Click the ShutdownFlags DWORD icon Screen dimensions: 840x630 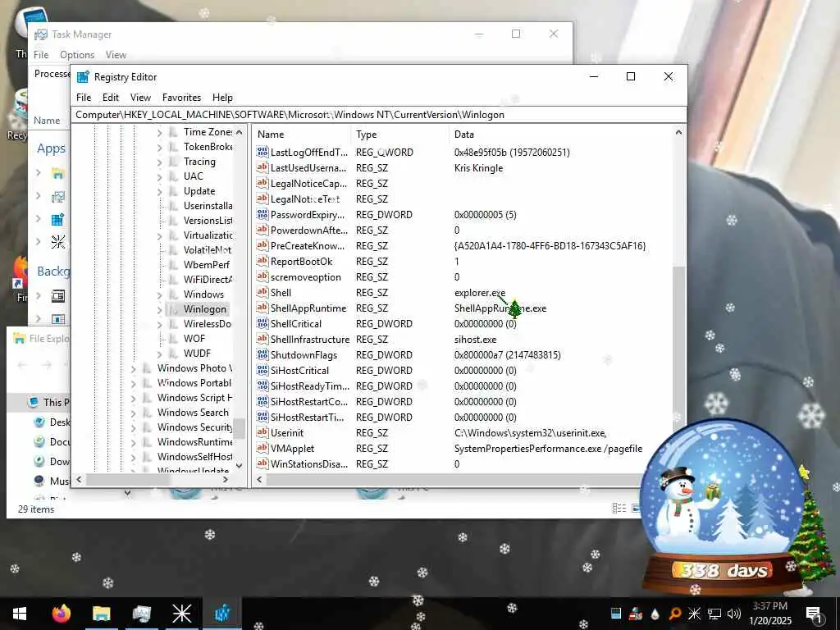[262, 354]
